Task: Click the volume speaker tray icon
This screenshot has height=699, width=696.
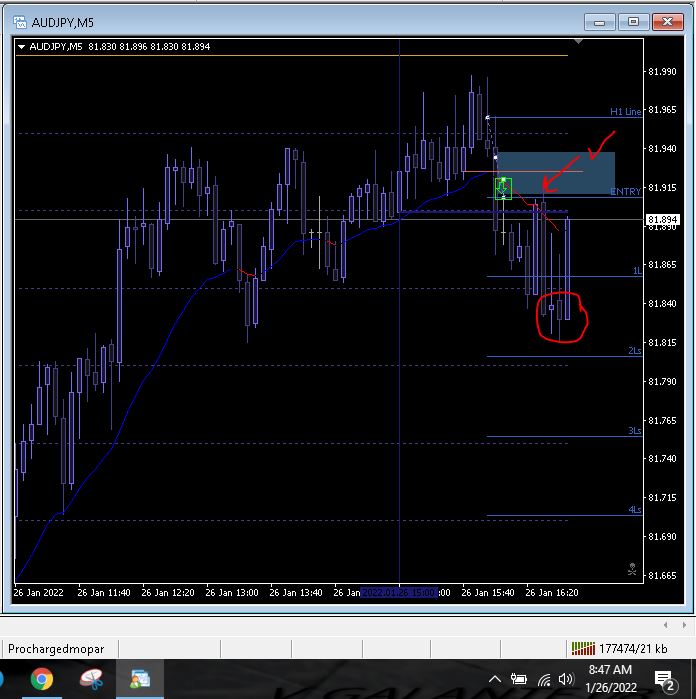Action: (566, 679)
